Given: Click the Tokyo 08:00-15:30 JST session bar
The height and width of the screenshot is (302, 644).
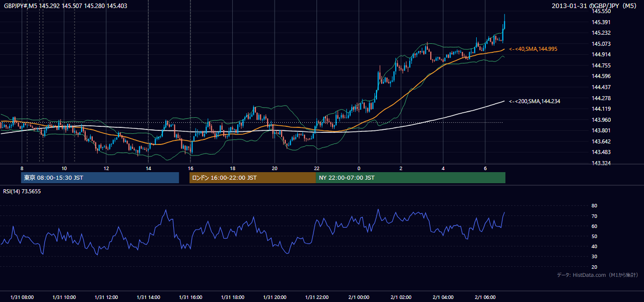Looking at the screenshot, I should (x=100, y=178).
